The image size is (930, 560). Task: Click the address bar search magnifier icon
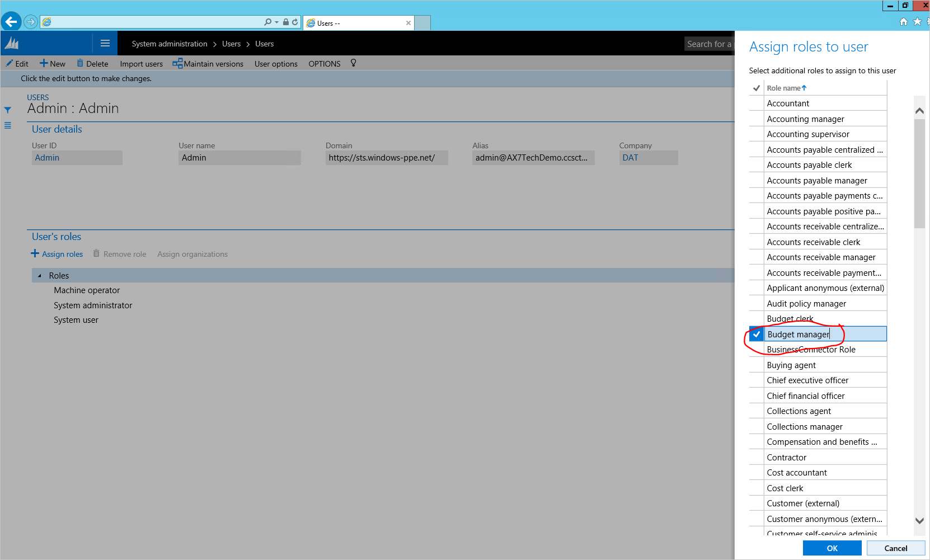(x=268, y=22)
